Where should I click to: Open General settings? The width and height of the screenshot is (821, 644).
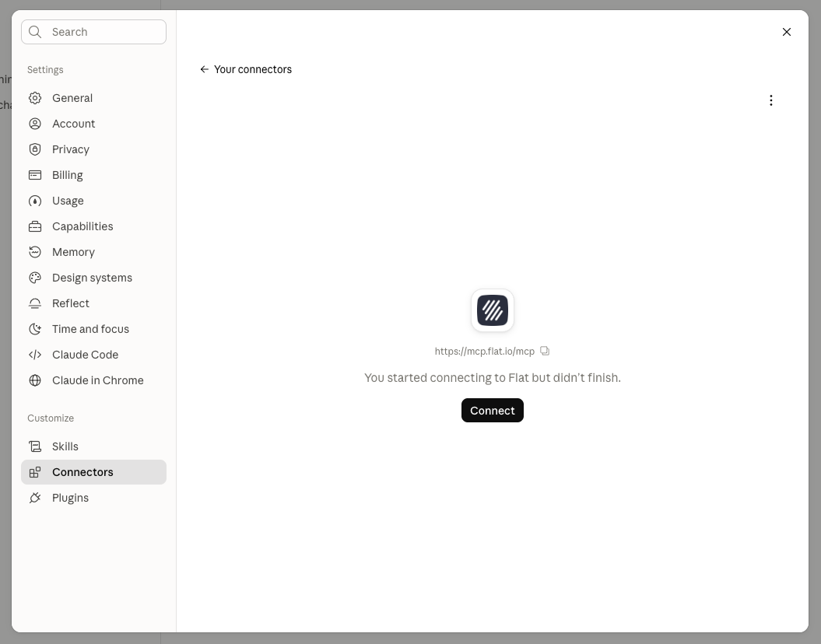coord(93,98)
